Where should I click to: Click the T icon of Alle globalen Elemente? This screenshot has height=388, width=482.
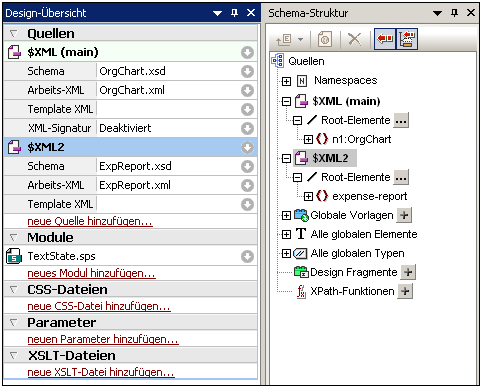coord(301,234)
